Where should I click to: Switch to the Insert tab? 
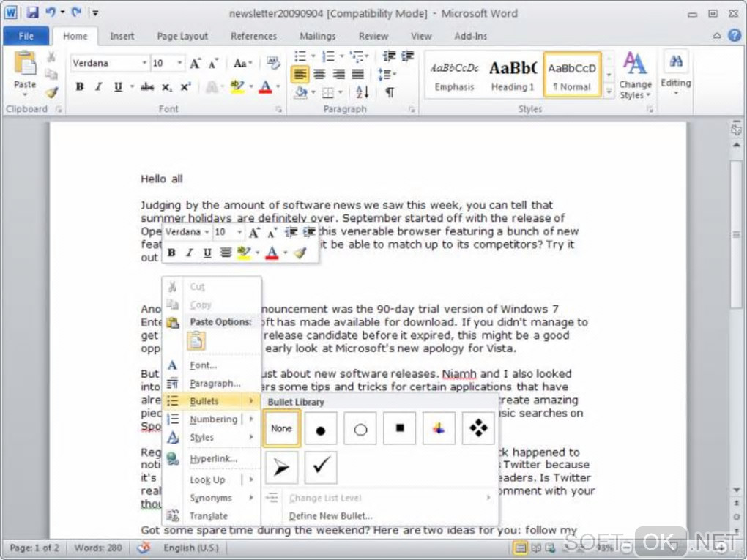(x=122, y=36)
